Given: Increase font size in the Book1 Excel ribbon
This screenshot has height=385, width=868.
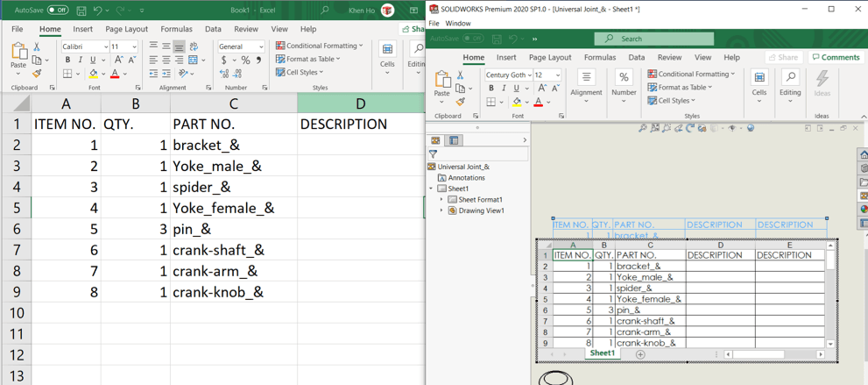Looking at the screenshot, I should (119, 60).
